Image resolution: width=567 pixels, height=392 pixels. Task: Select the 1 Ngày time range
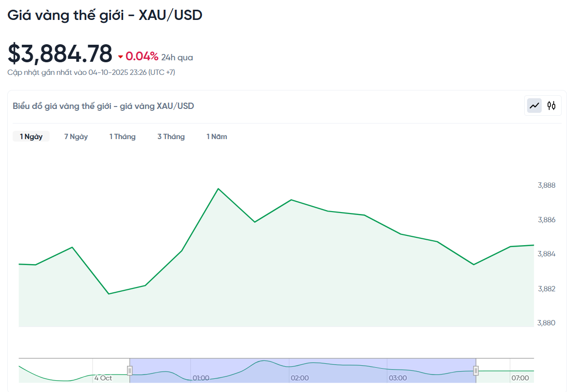(31, 137)
